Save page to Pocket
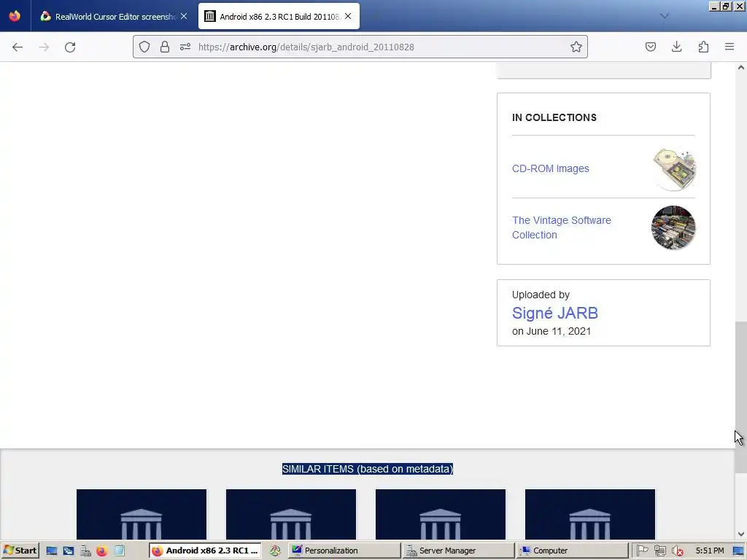Image resolution: width=747 pixels, height=560 pixels. 650,47
